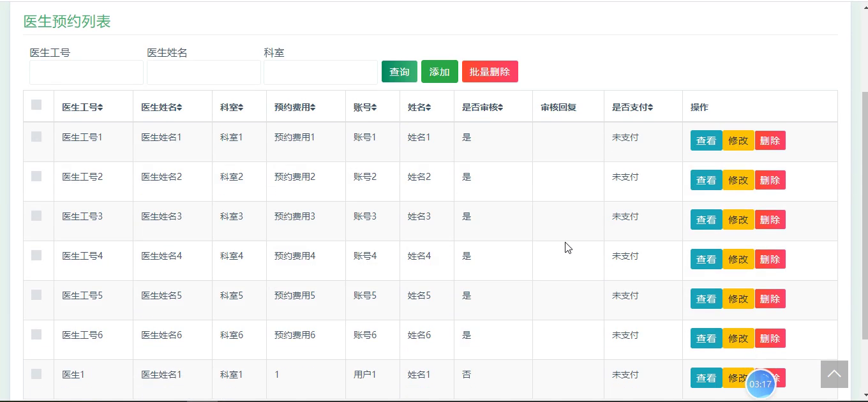The height and width of the screenshot is (402, 868).
Task: Click cell 用户1 in last row
Action: coord(365,375)
